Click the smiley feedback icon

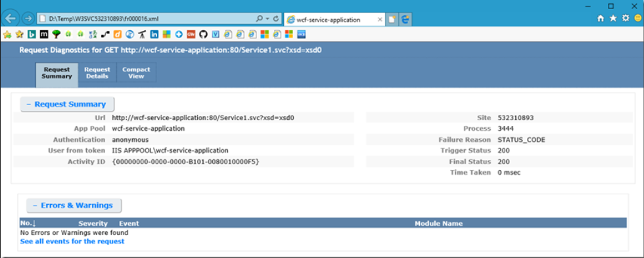(638, 18)
